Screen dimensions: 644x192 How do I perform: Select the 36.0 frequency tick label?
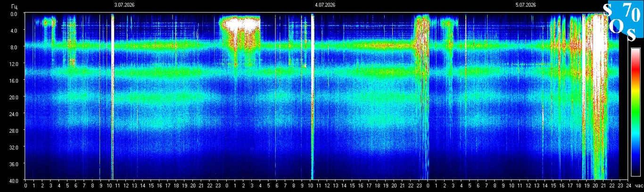point(14,164)
